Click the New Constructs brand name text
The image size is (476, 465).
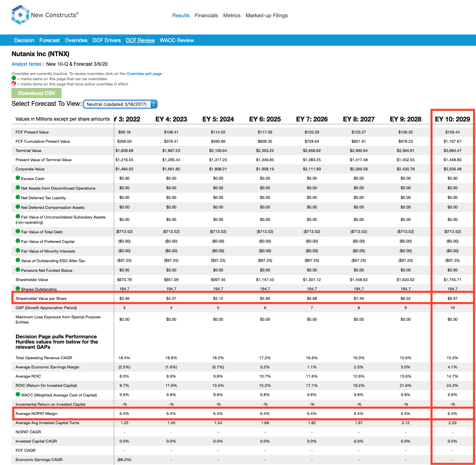54,15
